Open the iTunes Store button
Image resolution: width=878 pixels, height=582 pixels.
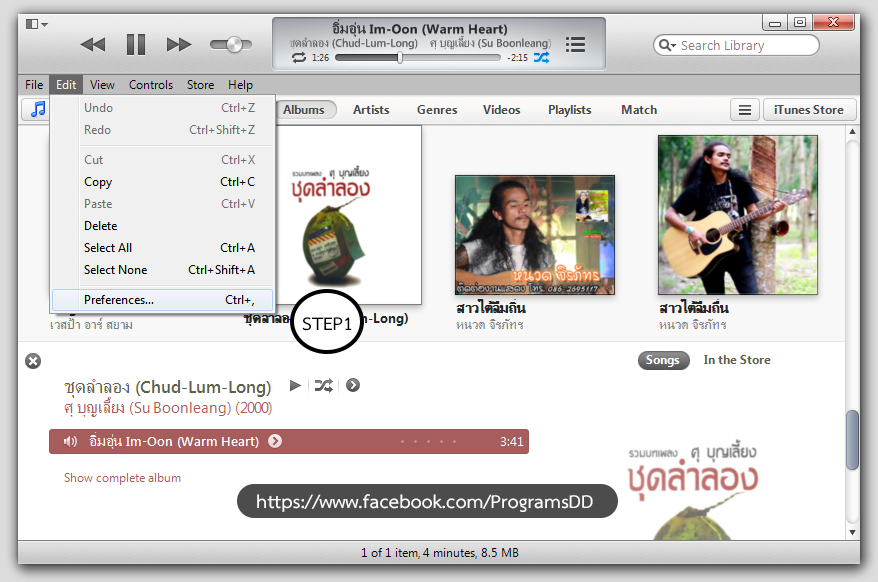(x=809, y=110)
